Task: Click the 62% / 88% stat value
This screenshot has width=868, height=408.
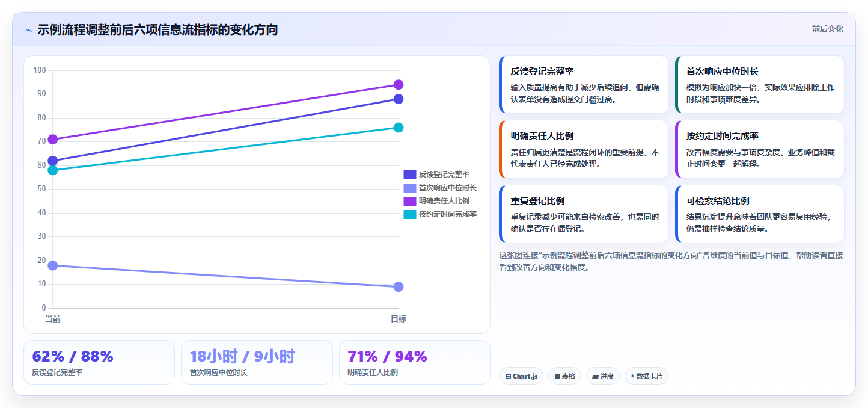Action: click(x=73, y=356)
